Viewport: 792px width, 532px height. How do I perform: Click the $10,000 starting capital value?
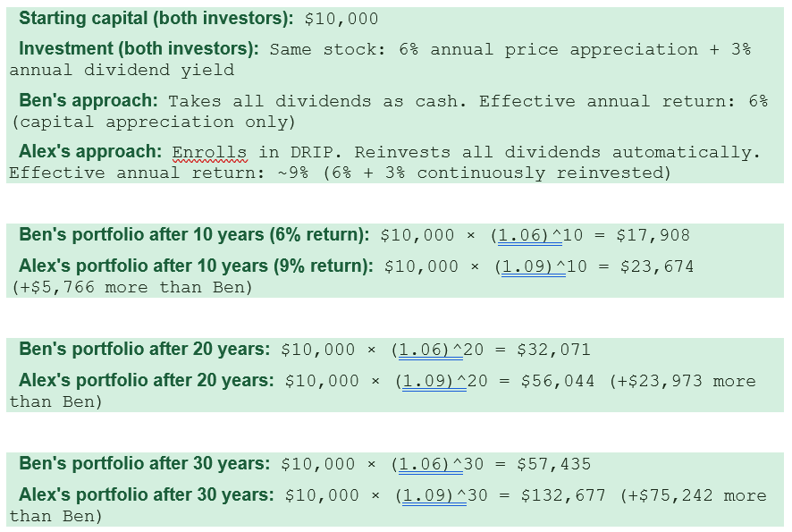[x=341, y=19]
